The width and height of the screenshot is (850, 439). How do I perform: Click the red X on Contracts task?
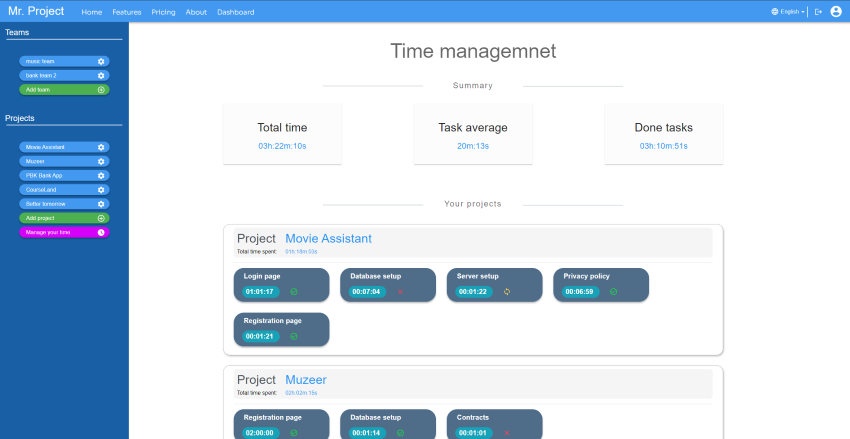pos(507,433)
